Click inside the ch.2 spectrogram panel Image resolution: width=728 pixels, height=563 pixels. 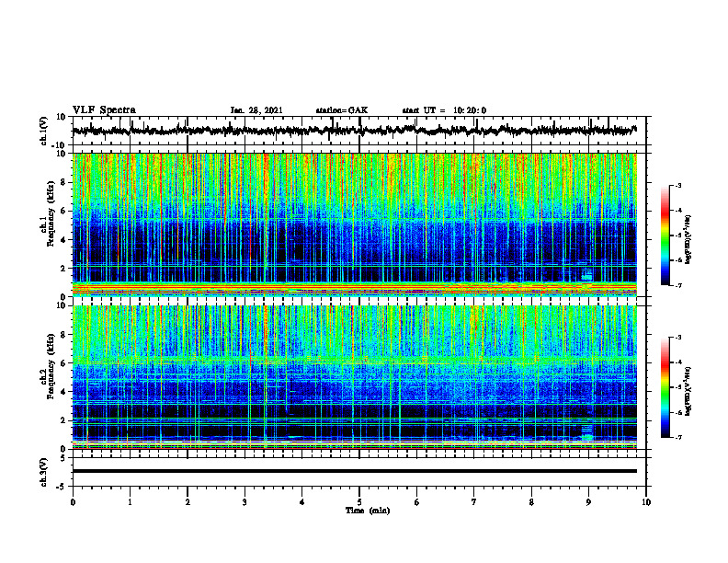tap(354, 377)
